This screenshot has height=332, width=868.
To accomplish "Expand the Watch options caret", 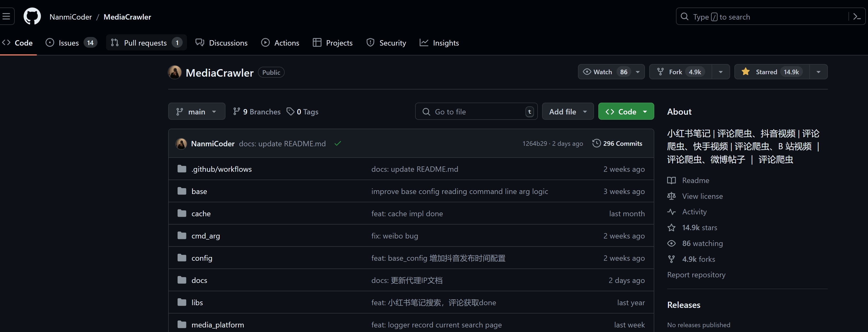I will (637, 72).
